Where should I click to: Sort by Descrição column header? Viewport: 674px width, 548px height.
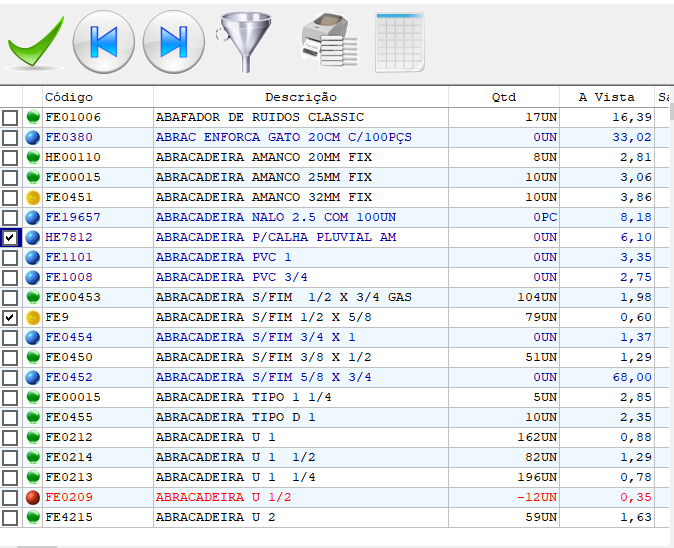(300, 97)
